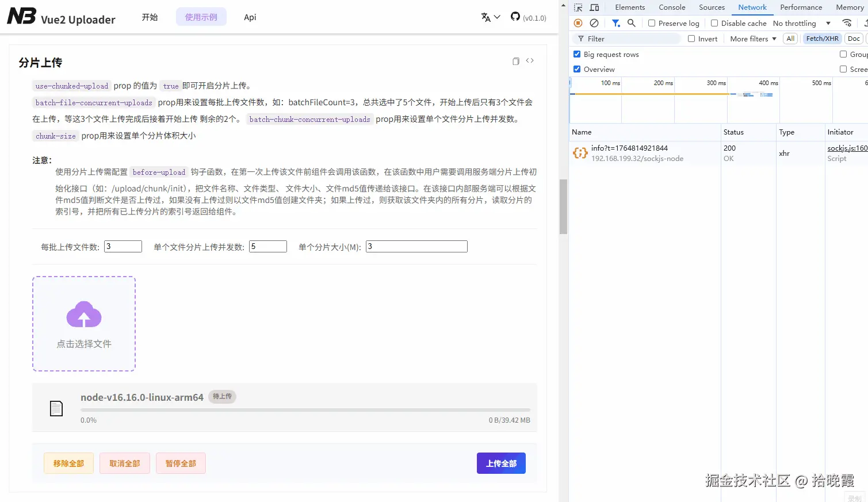Select the 使用示例 navigation item
868x502 pixels.
click(201, 17)
